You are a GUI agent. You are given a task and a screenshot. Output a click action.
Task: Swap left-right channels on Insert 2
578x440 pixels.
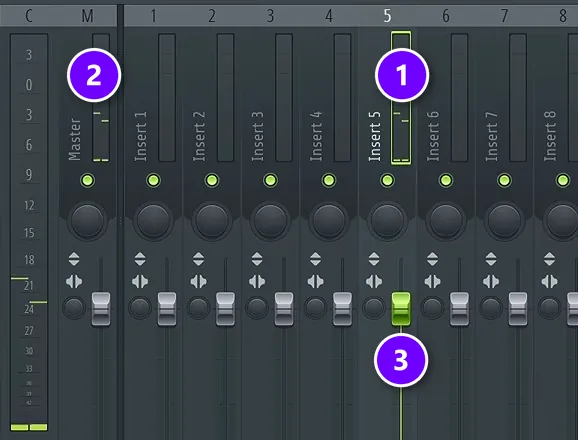198,282
